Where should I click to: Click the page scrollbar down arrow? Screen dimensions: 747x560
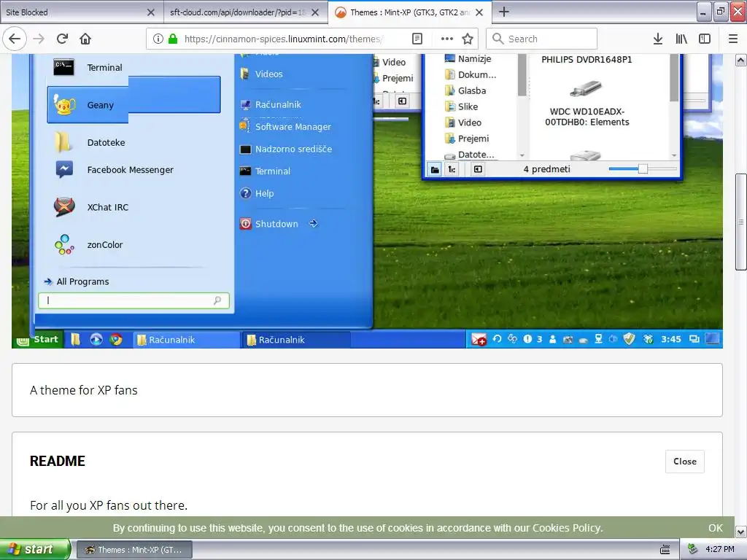[x=740, y=532]
